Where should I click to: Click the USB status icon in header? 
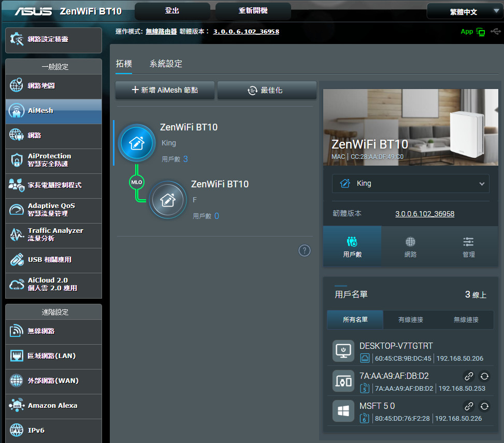point(496,31)
